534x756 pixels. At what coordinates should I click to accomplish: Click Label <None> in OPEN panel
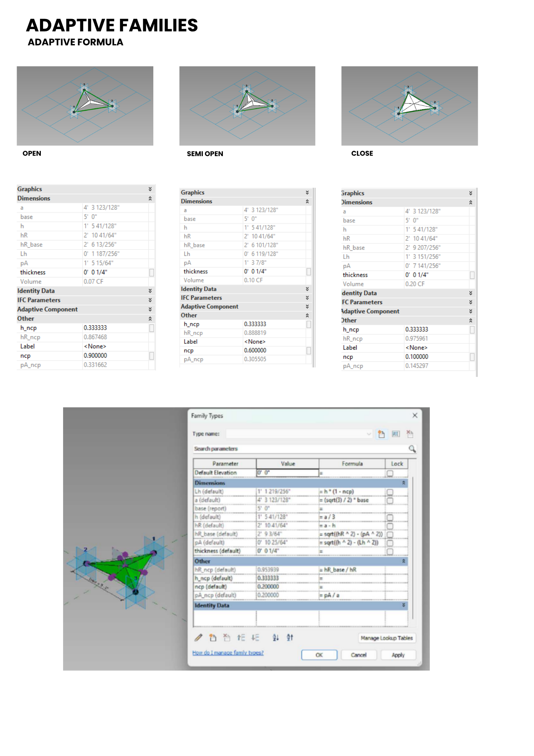point(95,346)
